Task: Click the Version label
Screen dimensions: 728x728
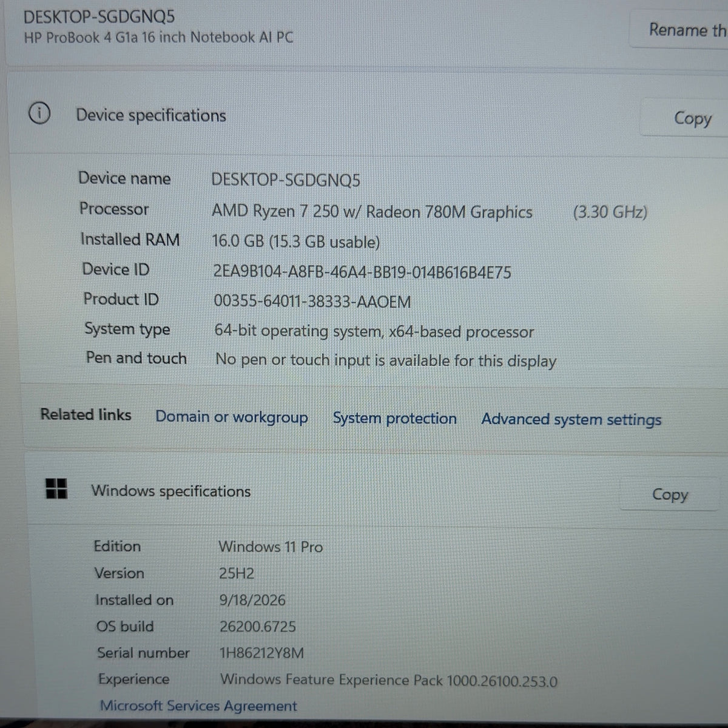Action: 120,573
